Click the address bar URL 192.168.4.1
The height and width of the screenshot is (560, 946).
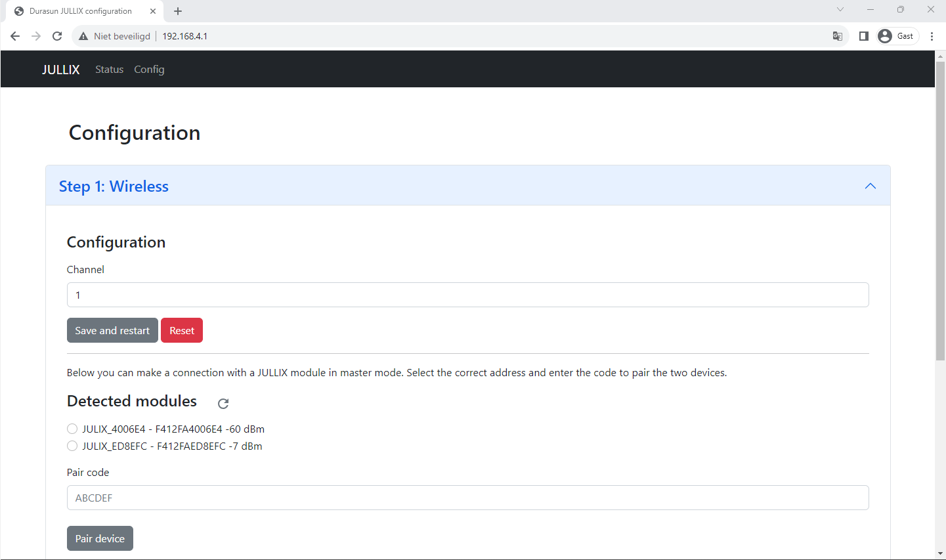(x=185, y=36)
